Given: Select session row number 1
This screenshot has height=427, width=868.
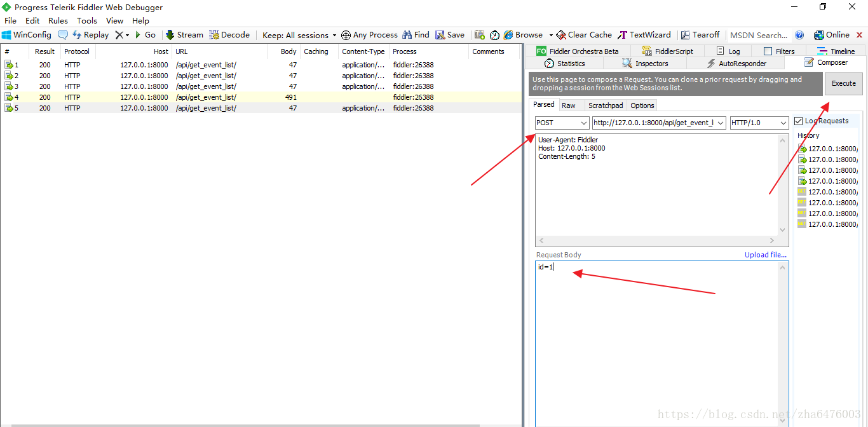Looking at the screenshot, I should (x=261, y=65).
